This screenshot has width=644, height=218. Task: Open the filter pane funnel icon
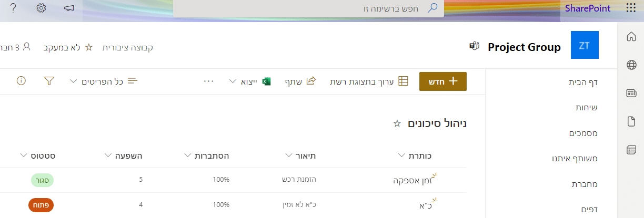pyautogui.click(x=49, y=81)
